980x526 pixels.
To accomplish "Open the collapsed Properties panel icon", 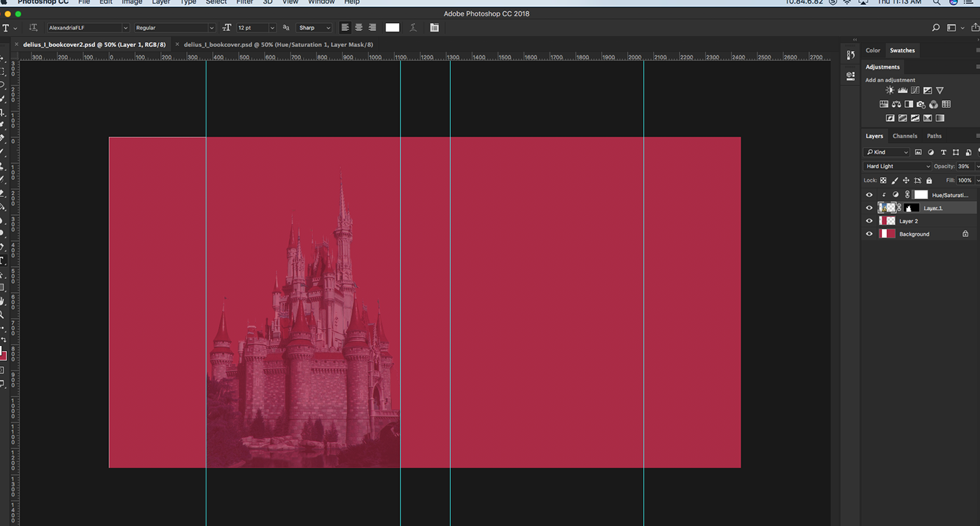I will 850,76.
